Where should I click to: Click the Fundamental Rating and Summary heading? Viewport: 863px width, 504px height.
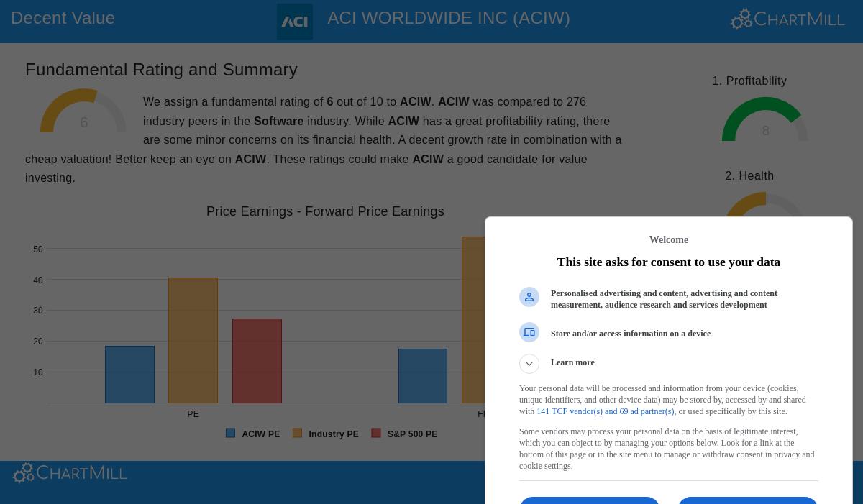pos(161,70)
